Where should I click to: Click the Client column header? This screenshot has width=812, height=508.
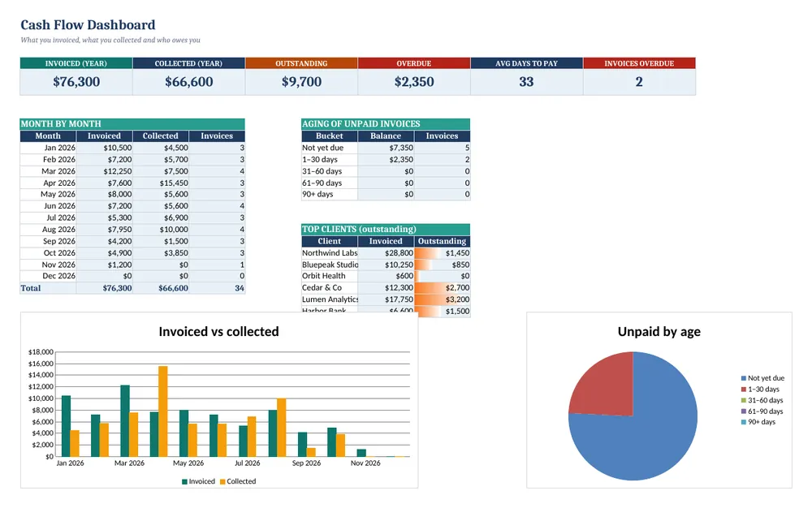click(330, 241)
